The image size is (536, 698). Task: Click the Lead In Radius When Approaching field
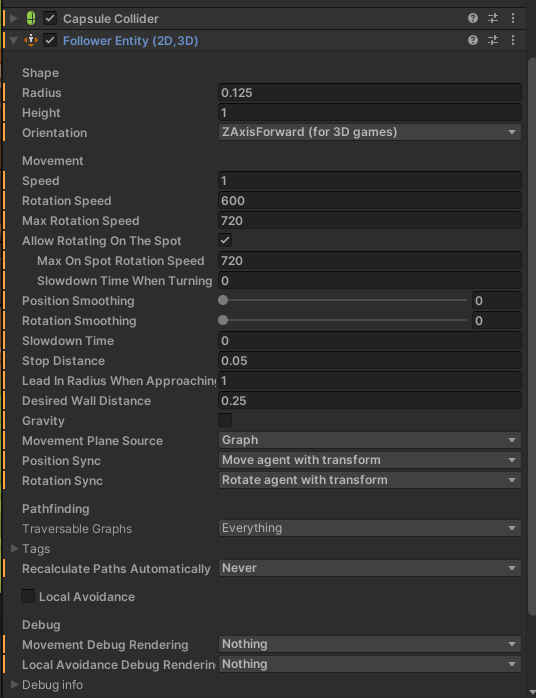point(370,381)
